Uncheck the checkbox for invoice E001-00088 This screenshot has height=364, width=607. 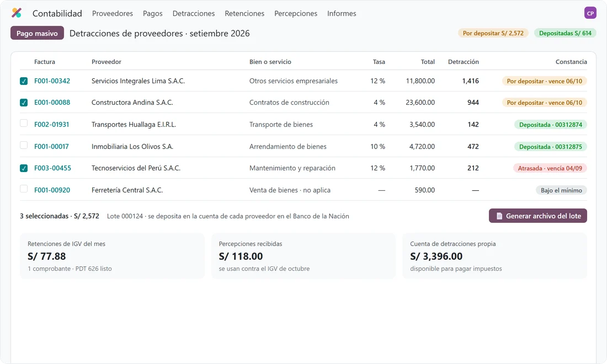point(24,103)
